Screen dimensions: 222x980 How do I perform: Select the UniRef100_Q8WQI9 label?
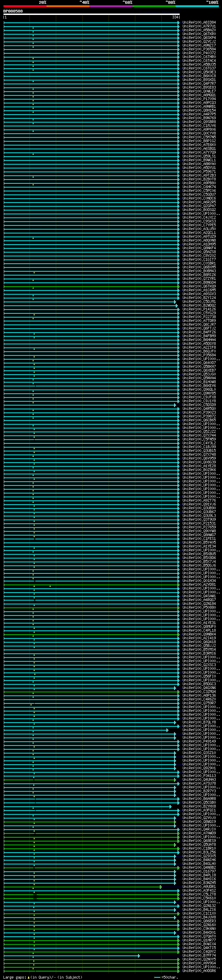[199, 821]
